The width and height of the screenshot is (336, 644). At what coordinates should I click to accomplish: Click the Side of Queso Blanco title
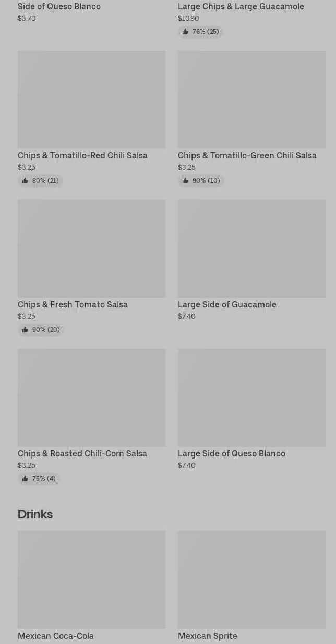pos(59,7)
